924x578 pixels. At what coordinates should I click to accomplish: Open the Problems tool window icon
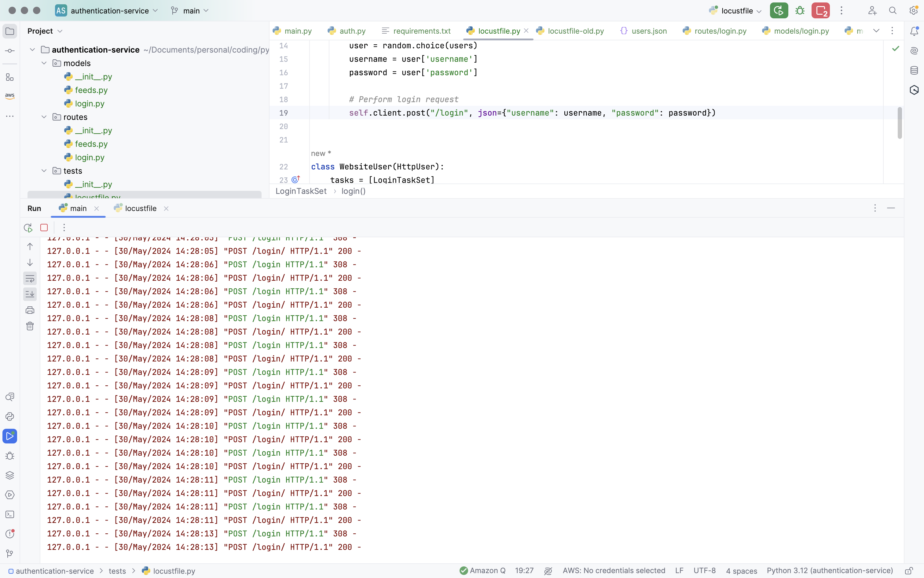tap(10, 534)
